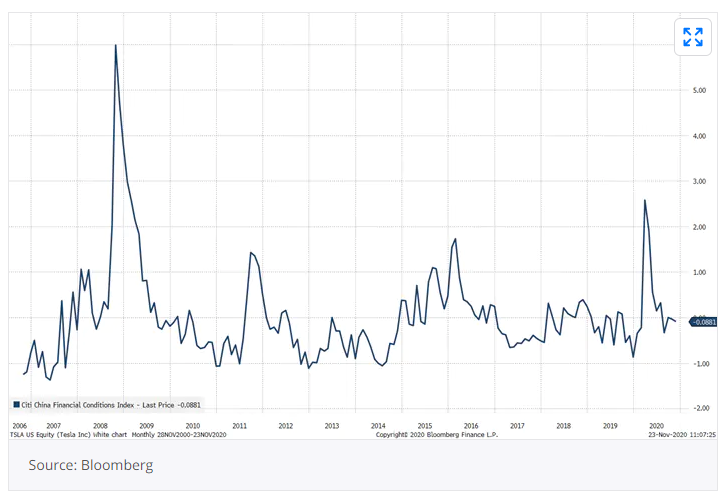The image size is (723, 502).
Task: Click the 5.00 value on the y-axis
Action: click(x=699, y=89)
